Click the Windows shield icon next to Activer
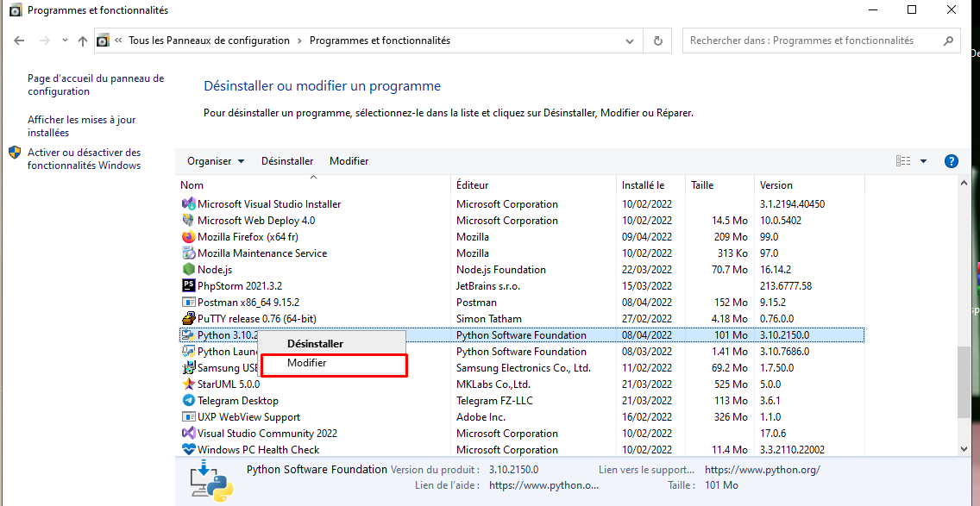The image size is (980, 506). point(15,153)
